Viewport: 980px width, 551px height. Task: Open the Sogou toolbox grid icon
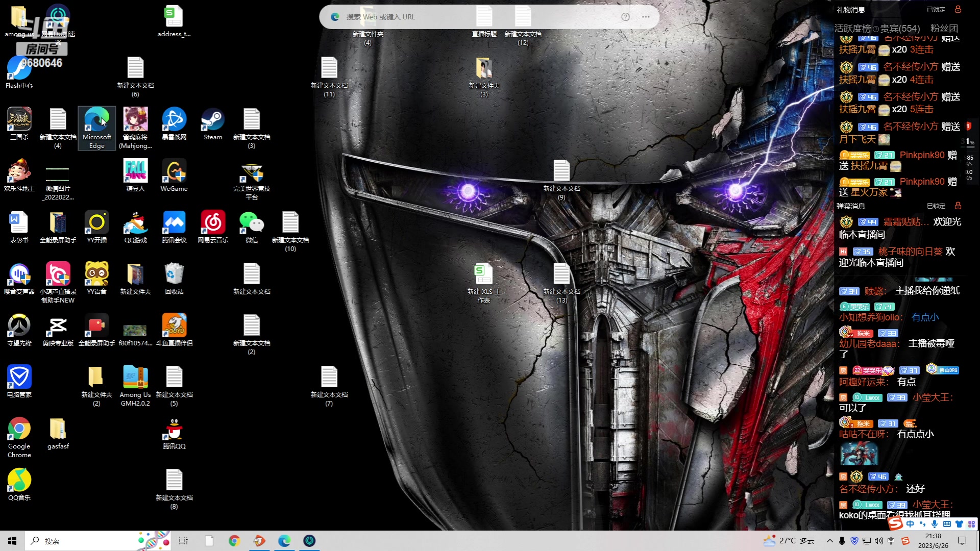971,524
